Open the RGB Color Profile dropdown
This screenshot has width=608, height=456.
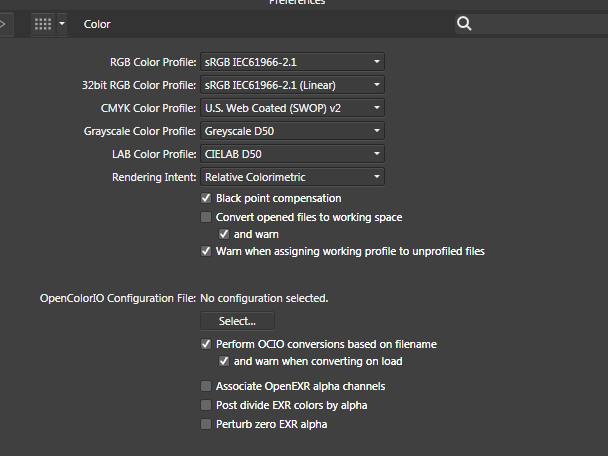[292, 62]
